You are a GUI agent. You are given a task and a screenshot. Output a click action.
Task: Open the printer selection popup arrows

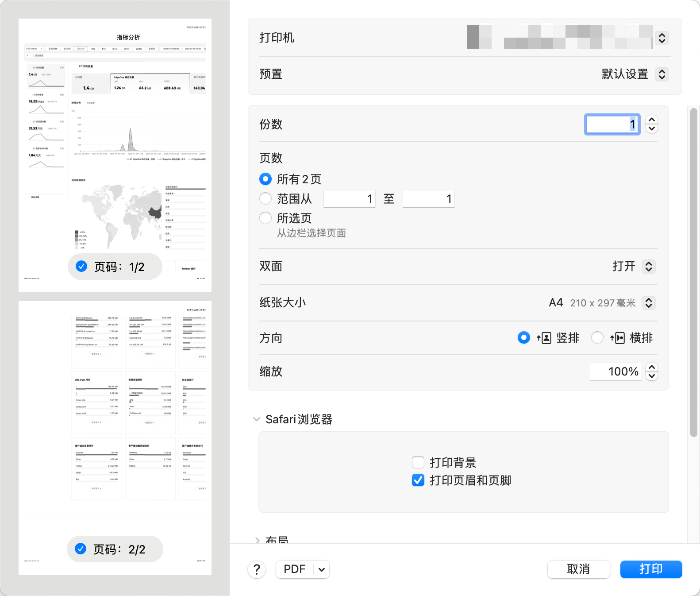662,38
